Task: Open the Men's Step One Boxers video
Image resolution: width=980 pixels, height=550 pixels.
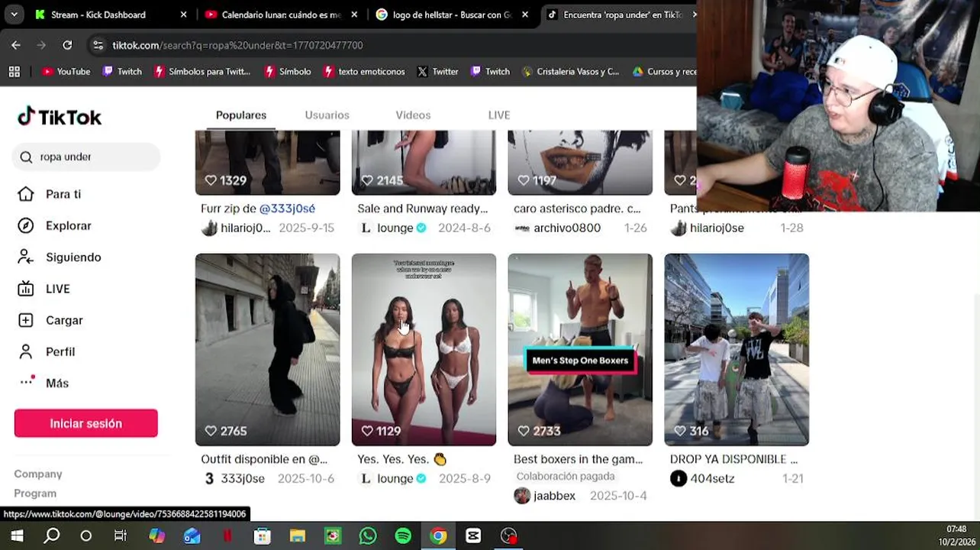Action: tap(580, 350)
